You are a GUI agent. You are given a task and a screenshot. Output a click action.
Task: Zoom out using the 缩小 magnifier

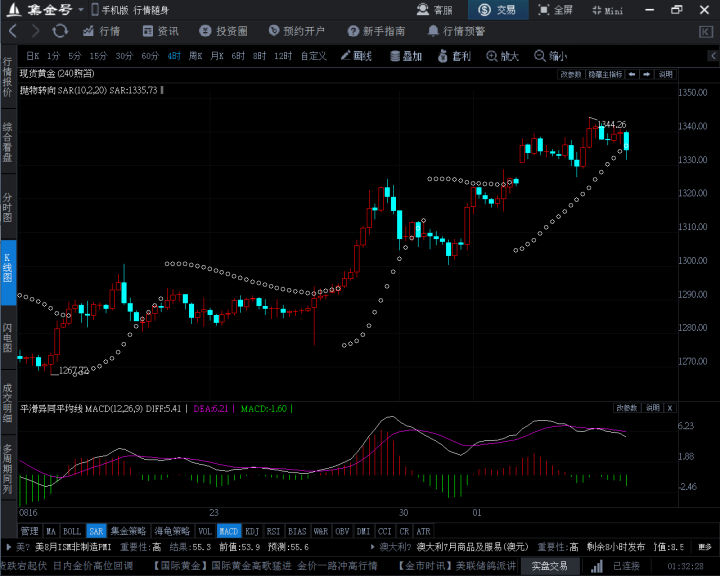(551, 56)
